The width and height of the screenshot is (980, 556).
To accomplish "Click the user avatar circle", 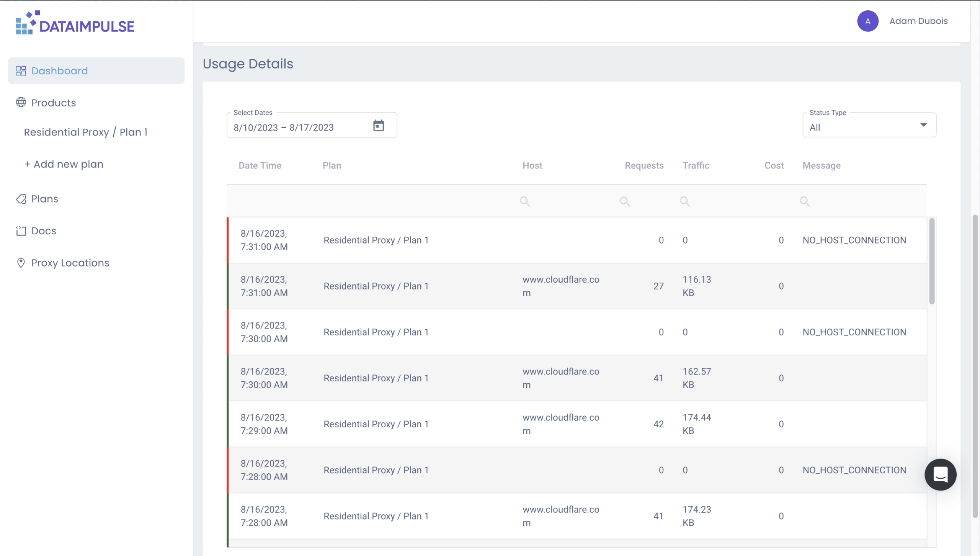I will click(x=868, y=21).
